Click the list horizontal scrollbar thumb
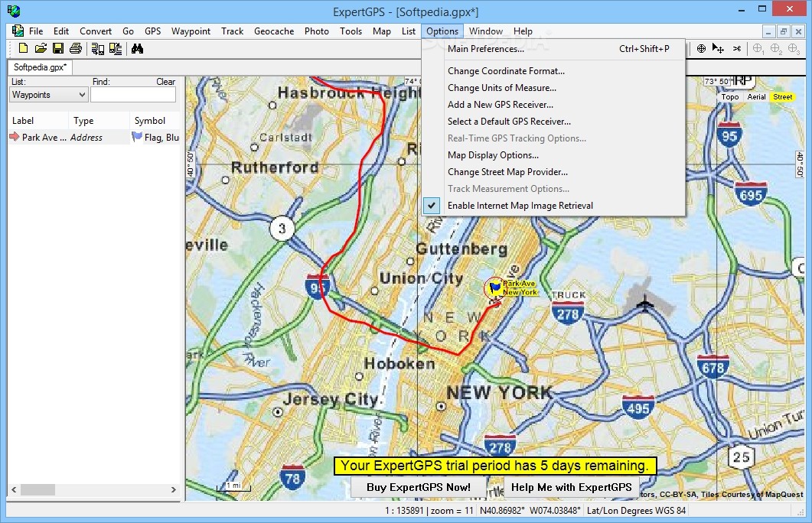 click(38, 489)
